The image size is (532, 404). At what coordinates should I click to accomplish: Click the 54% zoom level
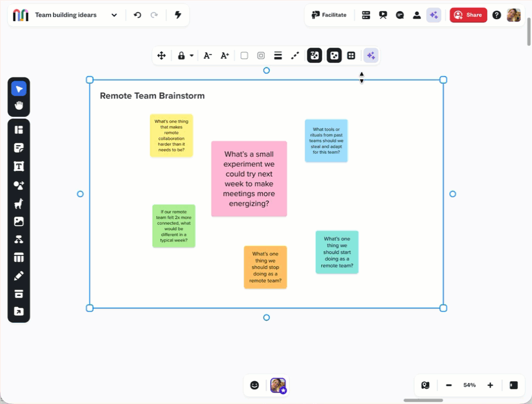point(470,385)
